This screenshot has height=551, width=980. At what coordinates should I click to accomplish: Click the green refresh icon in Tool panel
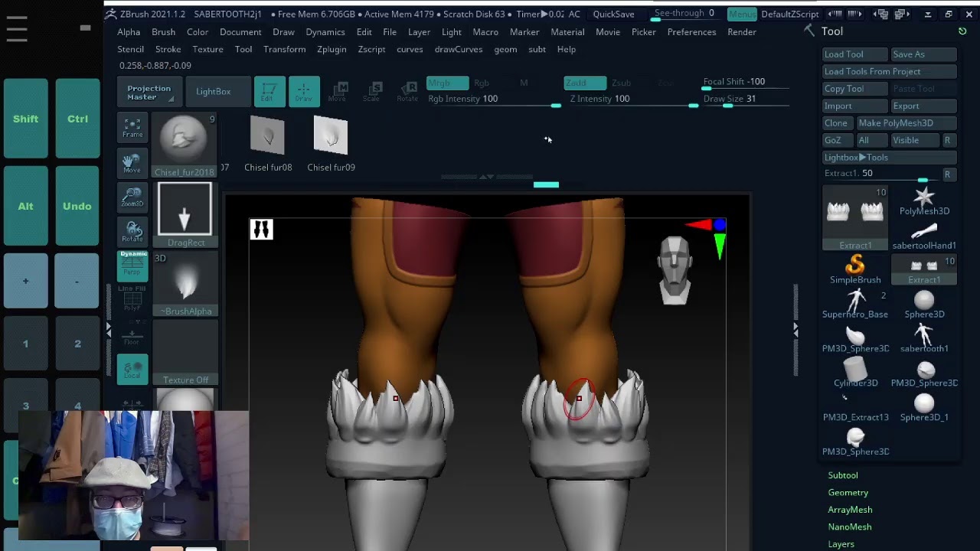pos(962,31)
